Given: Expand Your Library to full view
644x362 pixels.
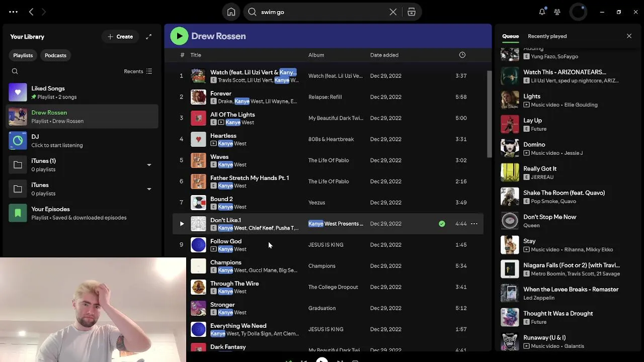Looking at the screenshot, I should [149, 37].
